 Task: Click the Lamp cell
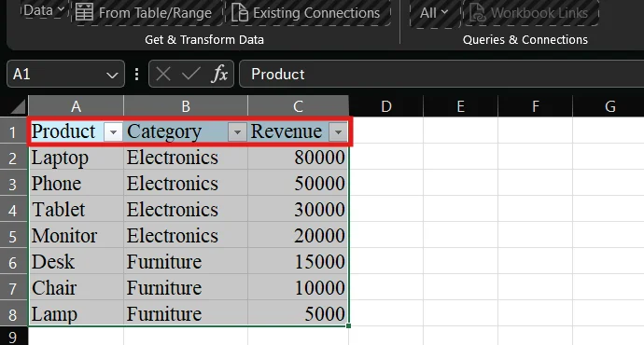(76, 314)
